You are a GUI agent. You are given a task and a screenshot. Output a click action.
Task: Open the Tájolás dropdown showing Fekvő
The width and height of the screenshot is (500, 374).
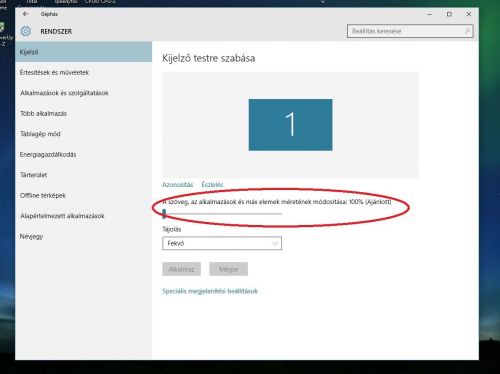tap(222, 243)
